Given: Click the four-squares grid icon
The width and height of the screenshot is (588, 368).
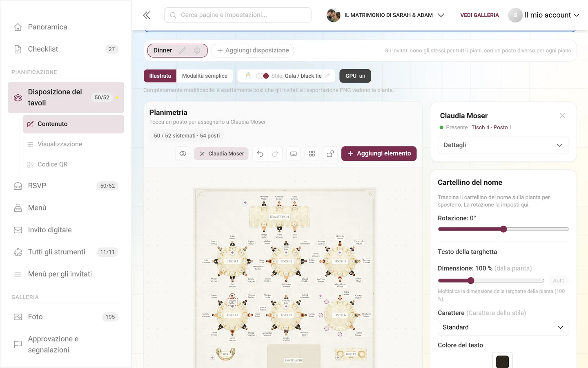Looking at the screenshot, I should point(312,154).
